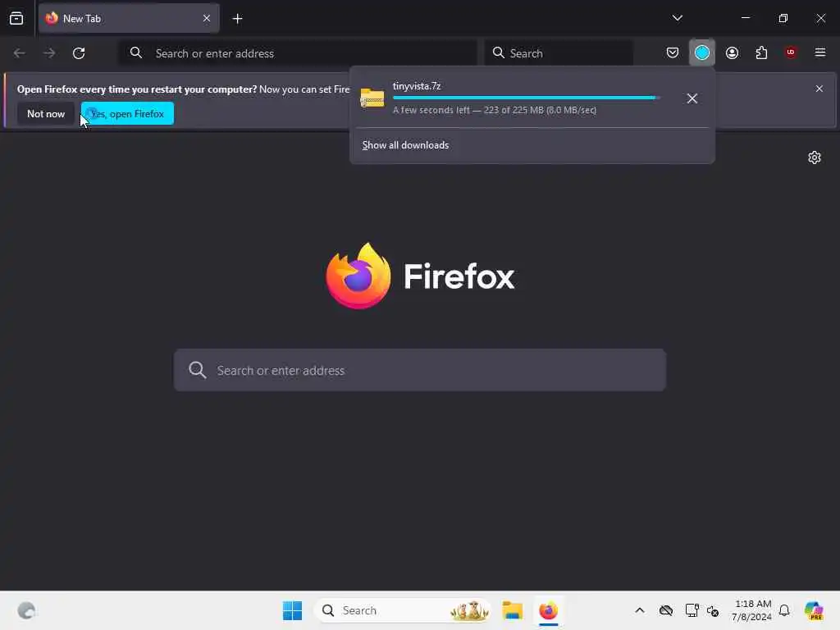Open the application hamburger menu

coord(820,52)
